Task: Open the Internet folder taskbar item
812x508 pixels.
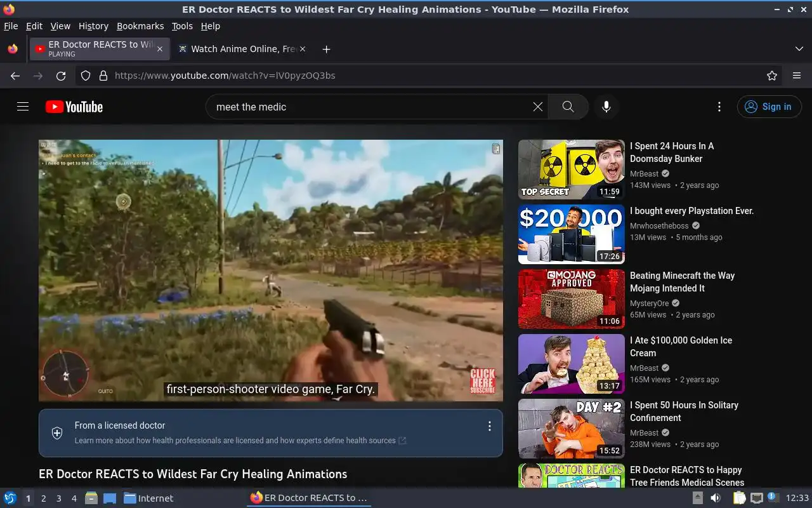Action: (x=148, y=498)
